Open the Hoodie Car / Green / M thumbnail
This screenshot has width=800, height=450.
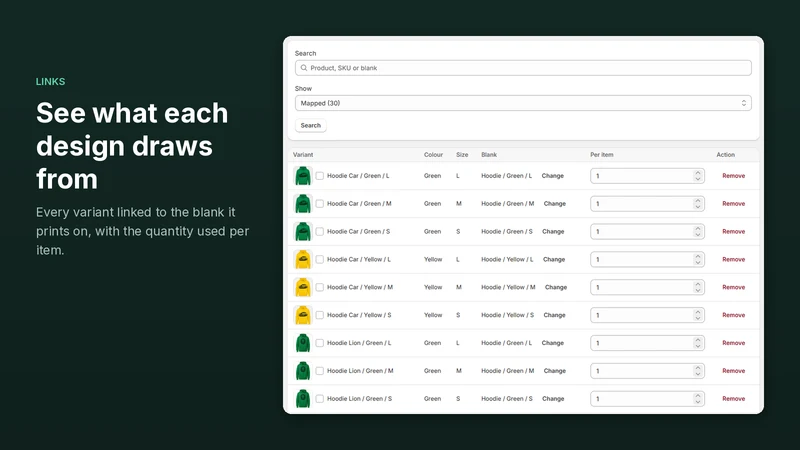[303, 204]
